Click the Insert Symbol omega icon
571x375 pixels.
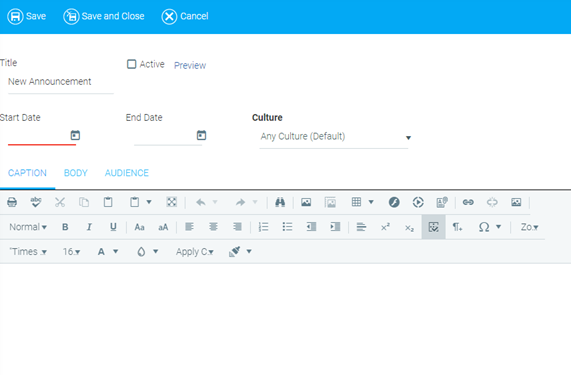(x=484, y=227)
